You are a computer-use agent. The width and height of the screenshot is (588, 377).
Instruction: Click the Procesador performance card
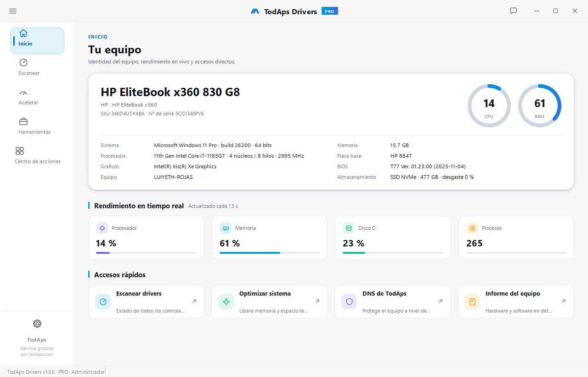pyautogui.click(x=146, y=238)
